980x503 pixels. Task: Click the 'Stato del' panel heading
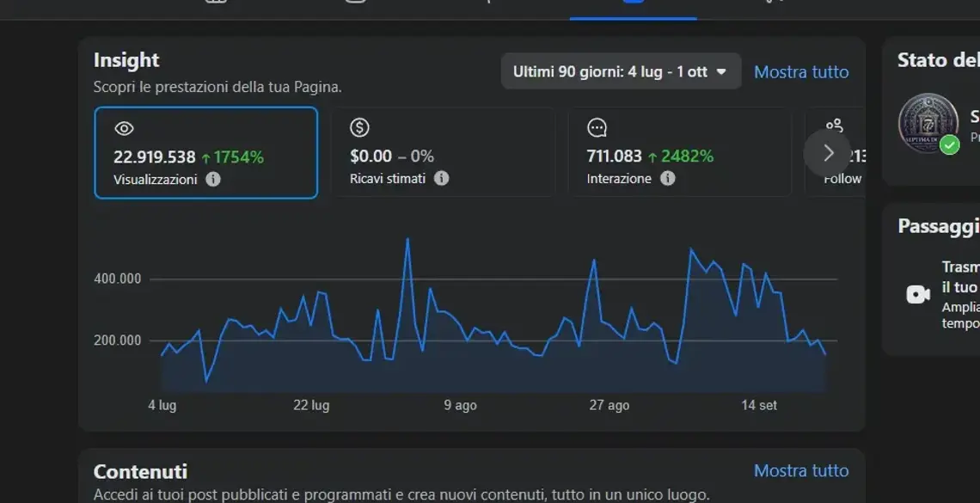939,60
